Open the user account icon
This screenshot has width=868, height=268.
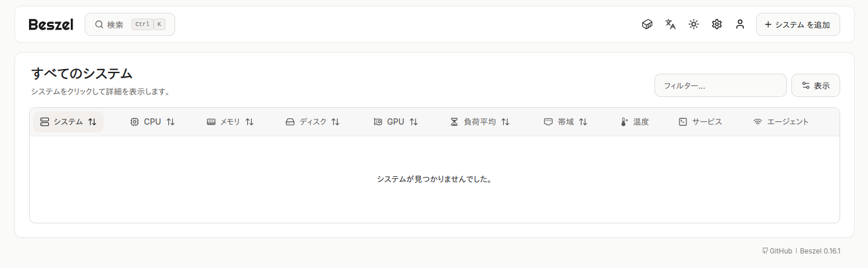tap(740, 24)
